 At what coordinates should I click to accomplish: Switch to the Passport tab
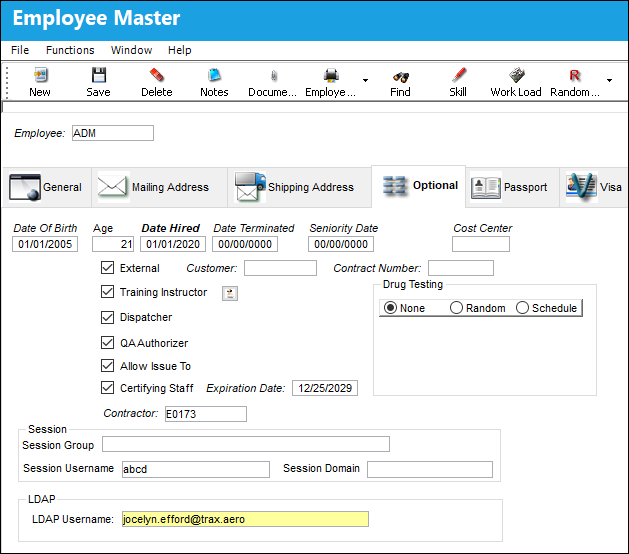pyautogui.click(x=512, y=187)
